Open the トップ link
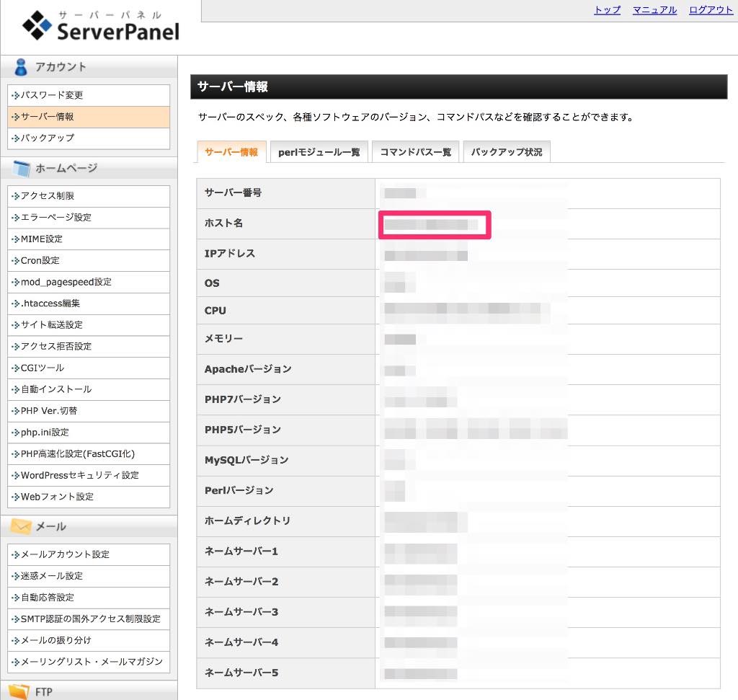This screenshot has height=700, width=738. pyautogui.click(x=607, y=10)
